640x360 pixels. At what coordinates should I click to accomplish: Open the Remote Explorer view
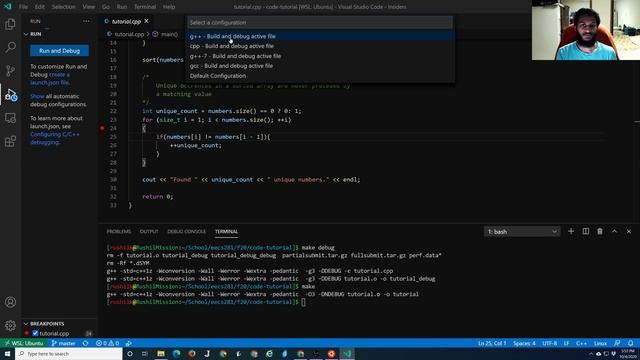point(10,118)
